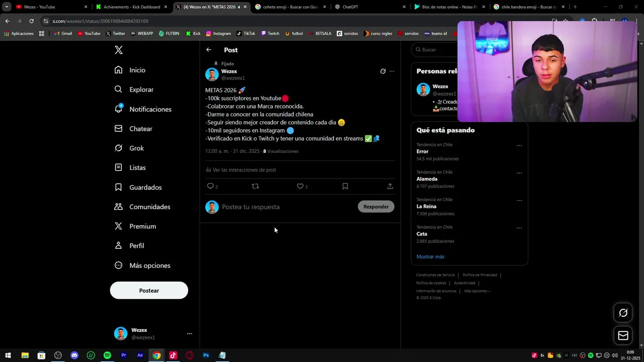
Task: Open Spotify from taskbar
Action: pos(107,355)
